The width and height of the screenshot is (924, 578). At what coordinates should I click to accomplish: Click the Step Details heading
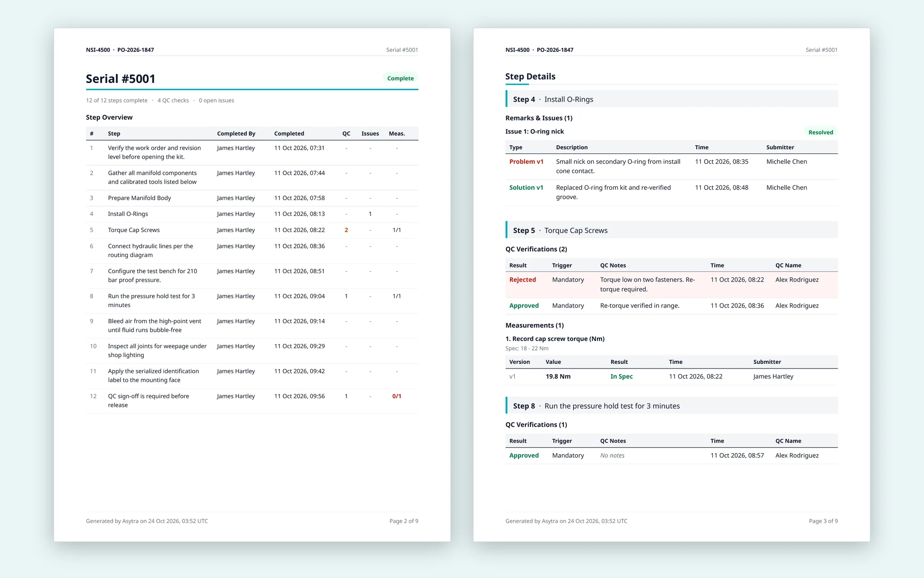coord(530,76)
